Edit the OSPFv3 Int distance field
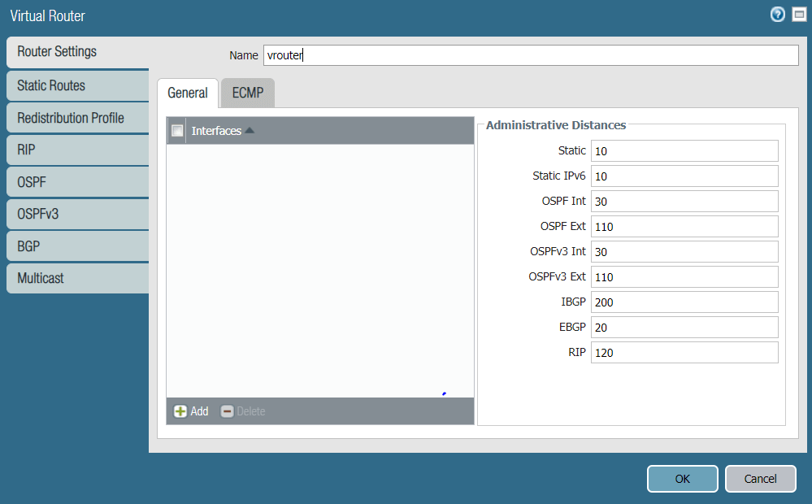 [x=684, y=252]
